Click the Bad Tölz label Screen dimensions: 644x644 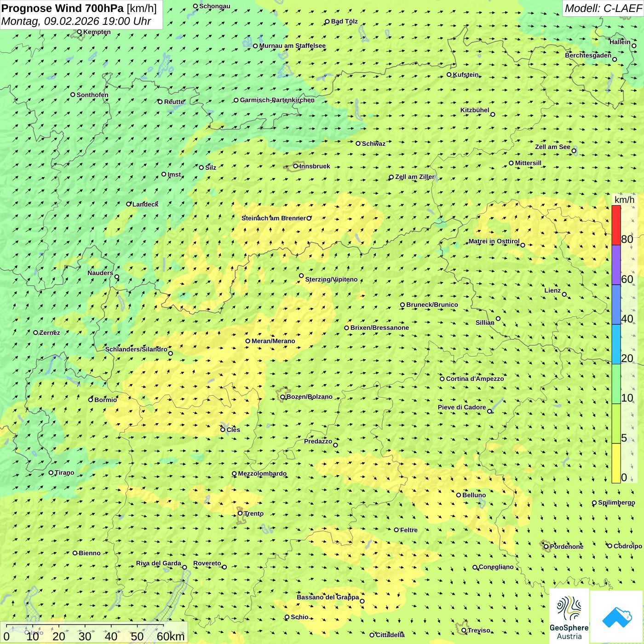pyautogui.click(x=345, y=21)
